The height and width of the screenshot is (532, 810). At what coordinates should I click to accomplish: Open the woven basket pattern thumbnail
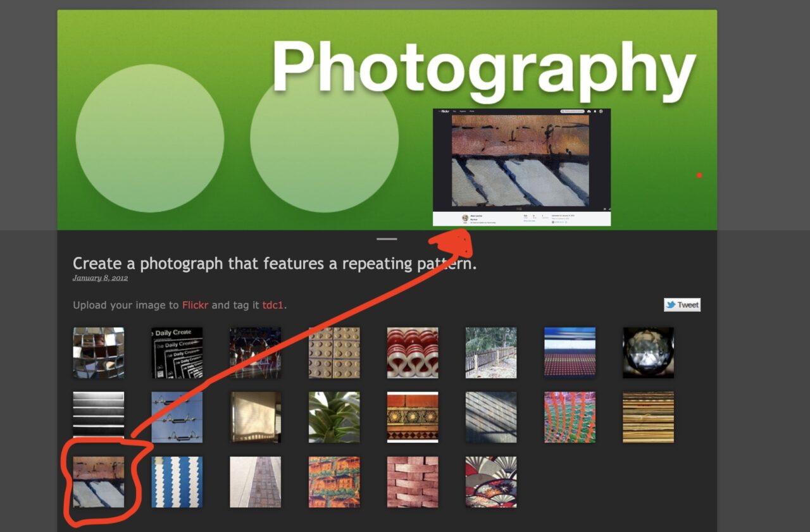[413, 482]
